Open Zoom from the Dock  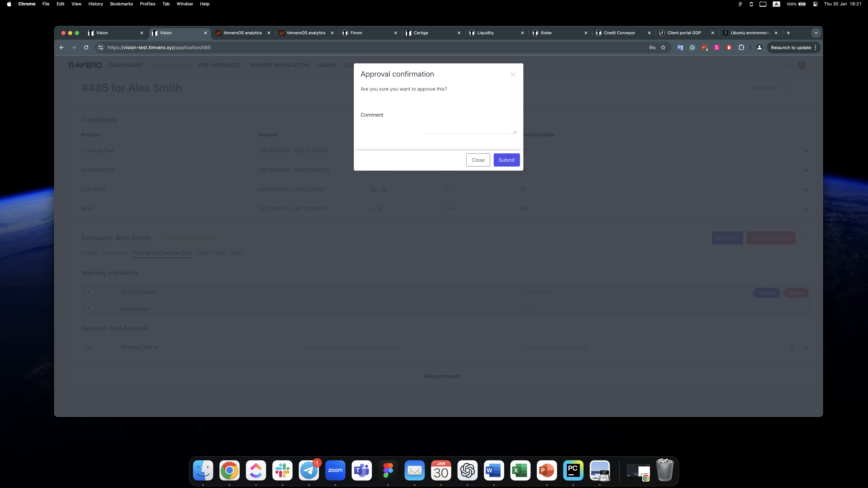pyautogui.click(x=335, y=471)
